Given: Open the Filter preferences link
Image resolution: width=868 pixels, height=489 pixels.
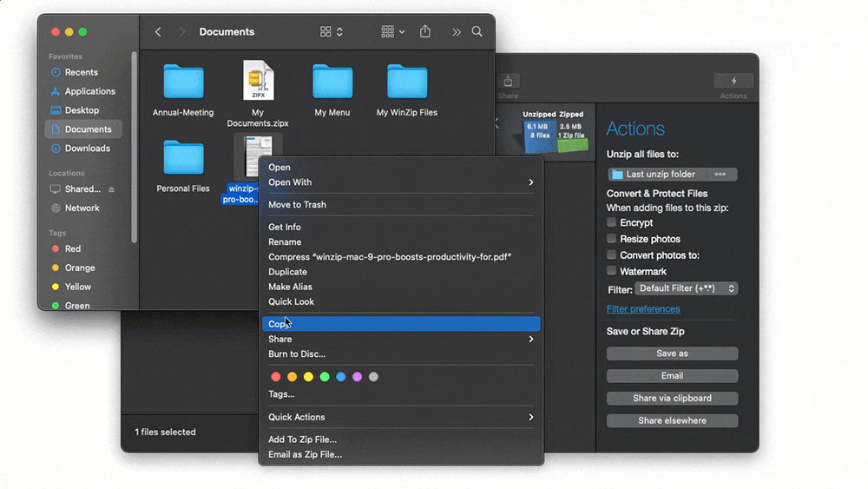Looking at the screenshot, I should click(643, 309).
